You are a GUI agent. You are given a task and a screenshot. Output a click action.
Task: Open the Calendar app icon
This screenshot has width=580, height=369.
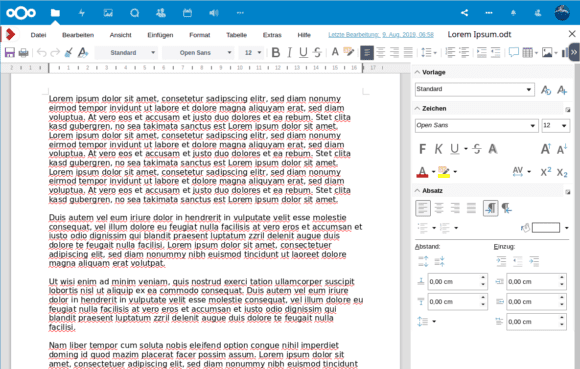[x=187, y=13]
